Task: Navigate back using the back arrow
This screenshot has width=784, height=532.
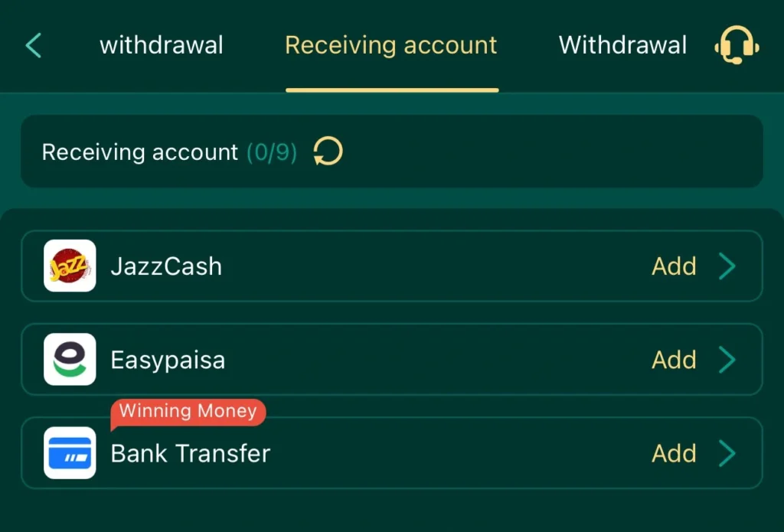Action: point(32,45)
